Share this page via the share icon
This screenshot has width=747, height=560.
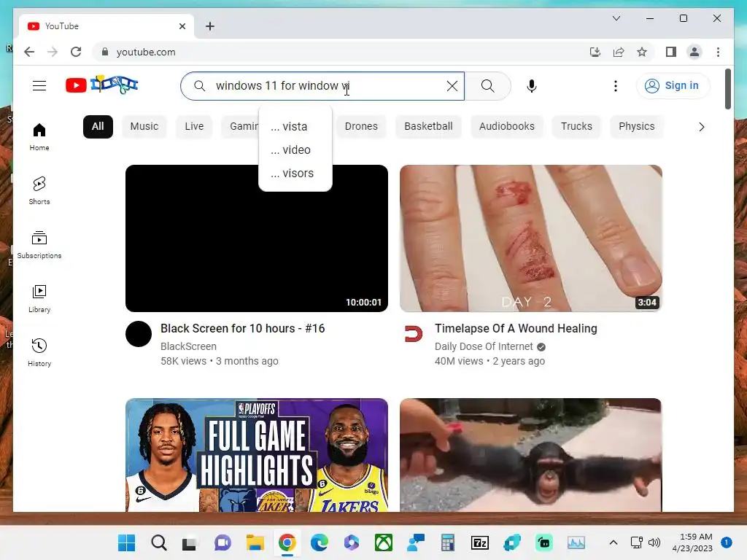click(x=619, y=52)
